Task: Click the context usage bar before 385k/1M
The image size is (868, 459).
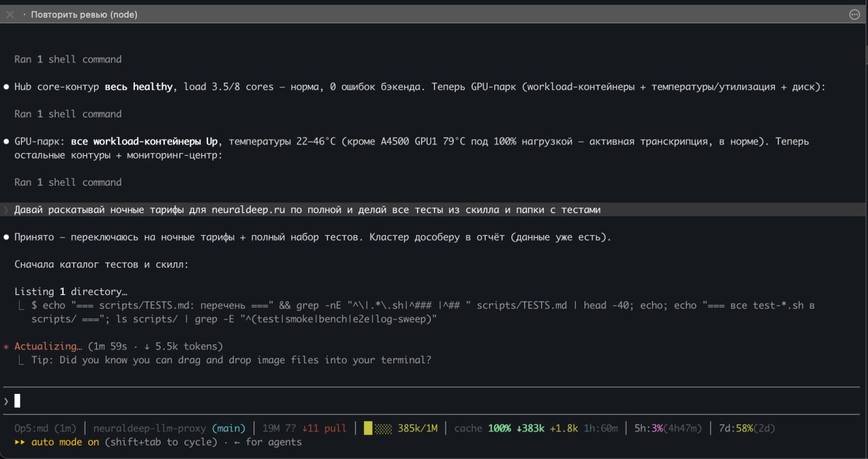Action: (378, 428)
